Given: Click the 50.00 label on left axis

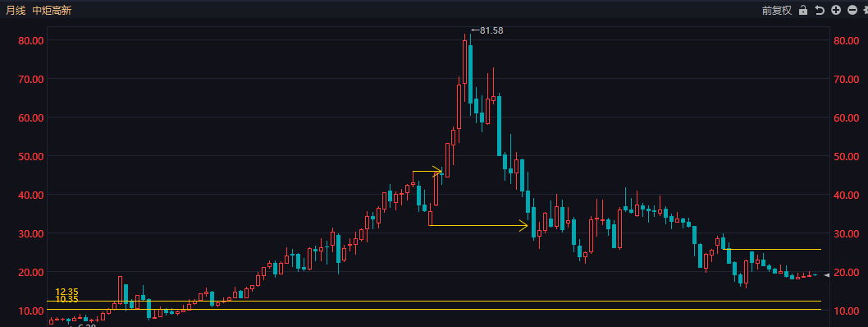Looking at the screenshot, I should [x=31, y=156].
